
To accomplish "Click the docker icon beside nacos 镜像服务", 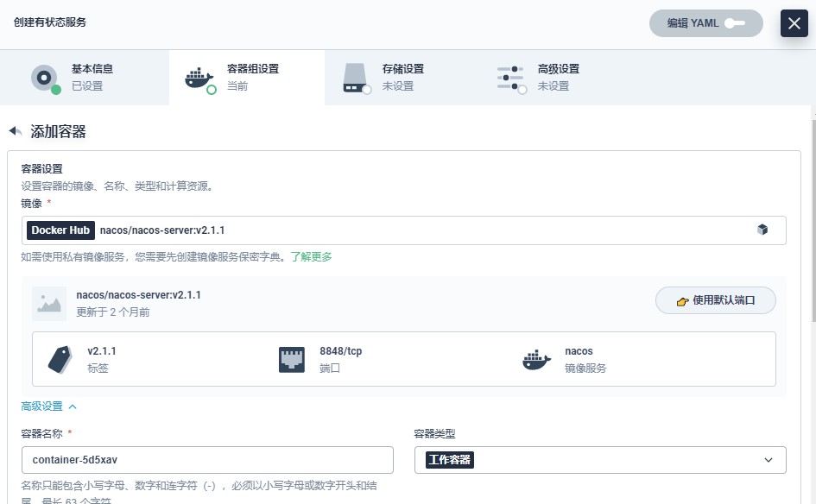I will coord(536,359).
